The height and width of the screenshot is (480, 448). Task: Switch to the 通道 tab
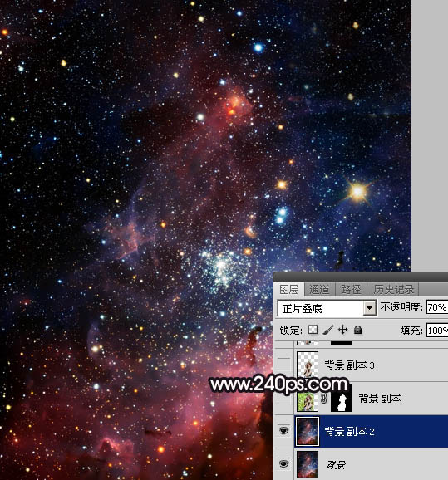point(320,289)
